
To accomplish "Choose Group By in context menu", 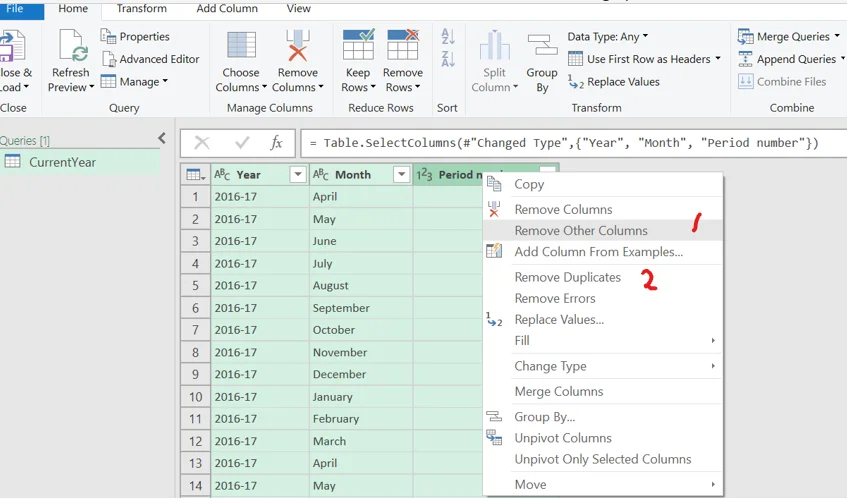I will coord(603,417).
